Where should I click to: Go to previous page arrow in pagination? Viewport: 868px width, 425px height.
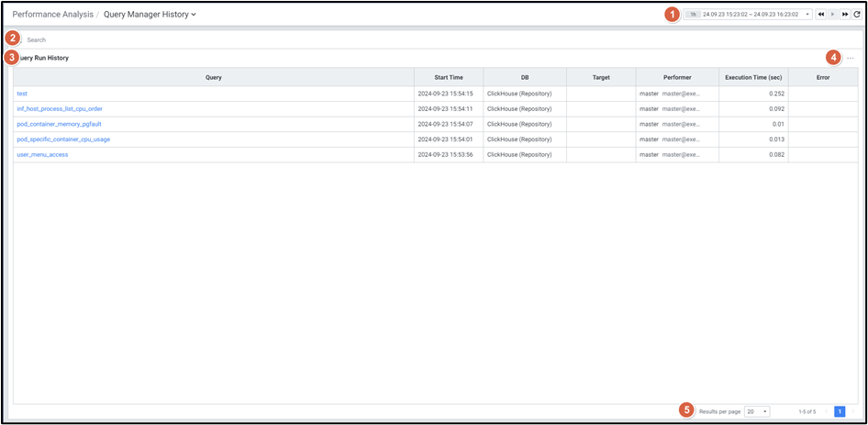[x=828, y=411]
